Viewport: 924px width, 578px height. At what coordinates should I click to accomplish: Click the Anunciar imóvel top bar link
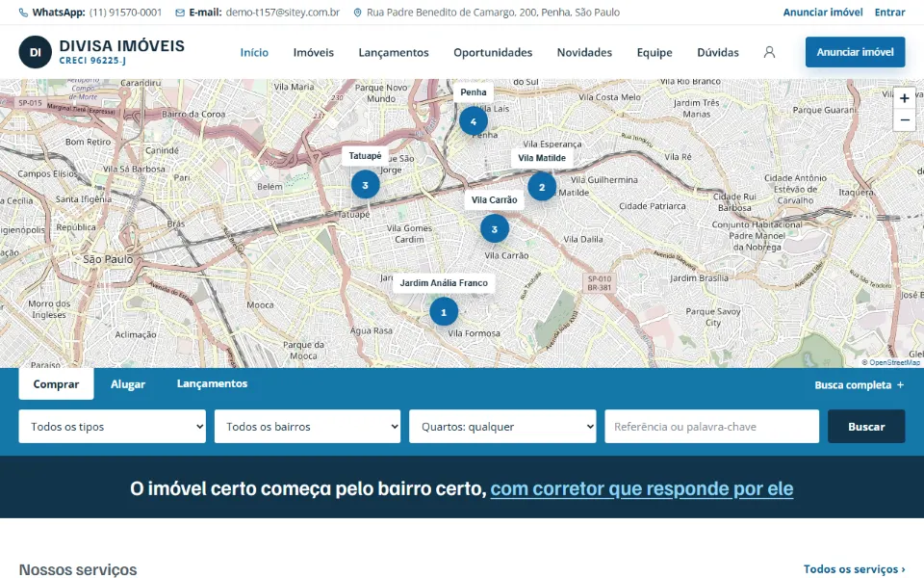click(823, 13)
